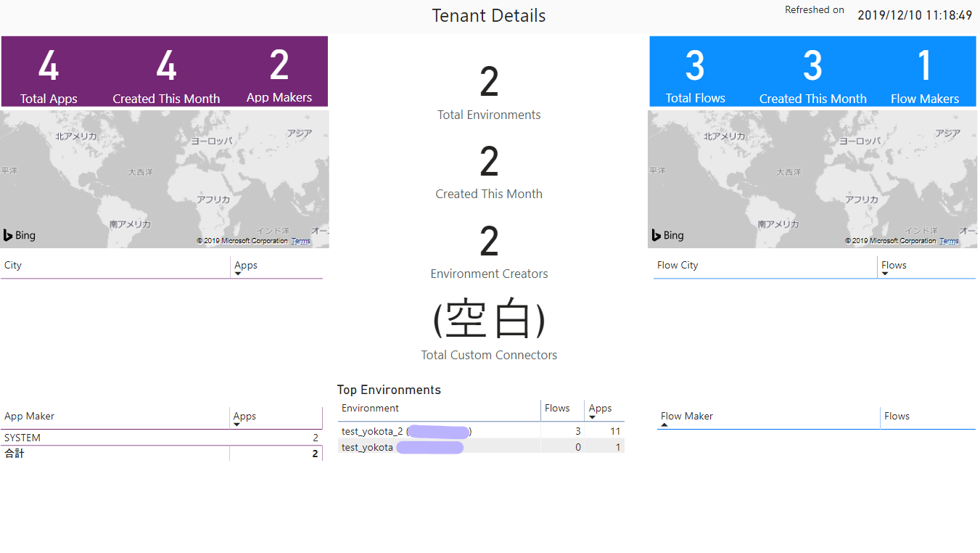Viewport: 980px width, 553px height.
Task: Sort Top Environments by Flows column
Action: click(557, 409)
